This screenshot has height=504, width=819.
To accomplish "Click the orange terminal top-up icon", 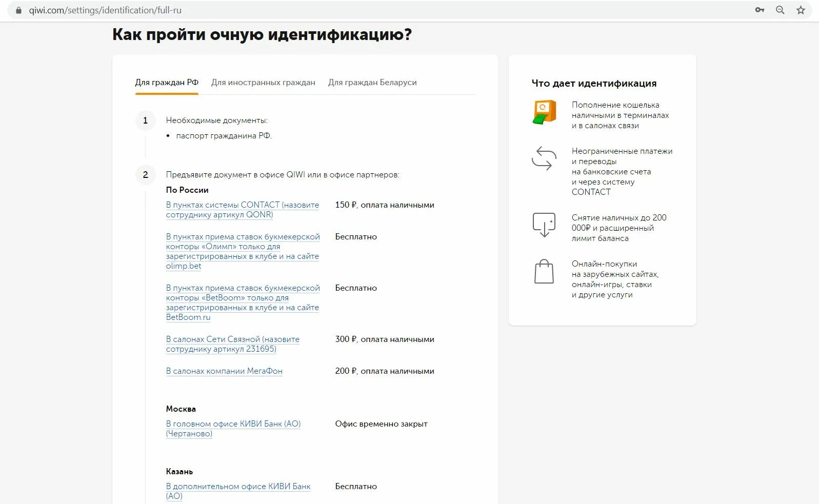I will pyautogui.click(x=544, y=112).
